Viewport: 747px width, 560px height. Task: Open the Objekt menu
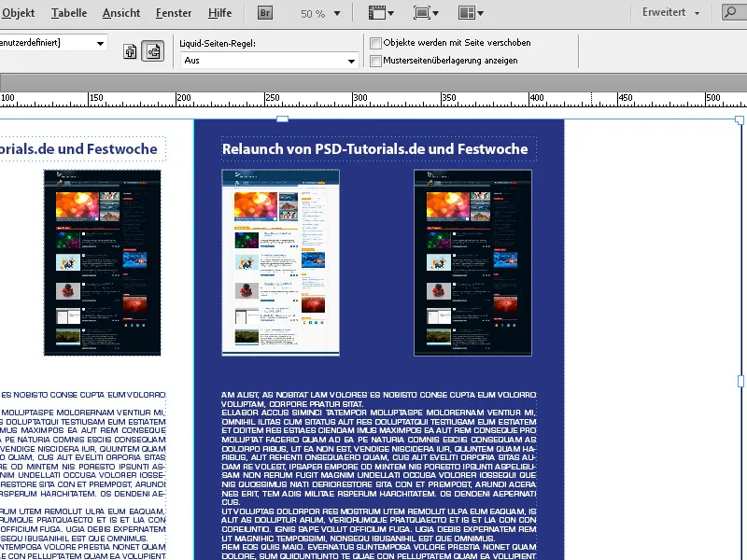point(19,13)
